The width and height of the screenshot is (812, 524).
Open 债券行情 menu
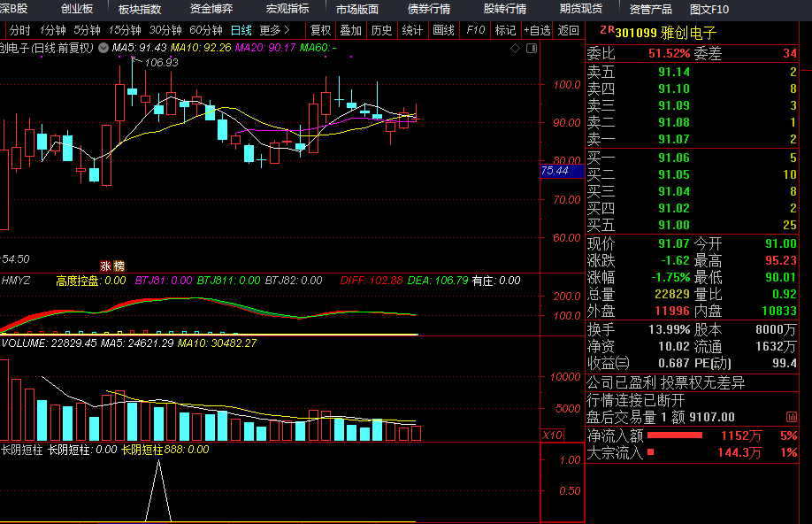click(x=429, y=9)
